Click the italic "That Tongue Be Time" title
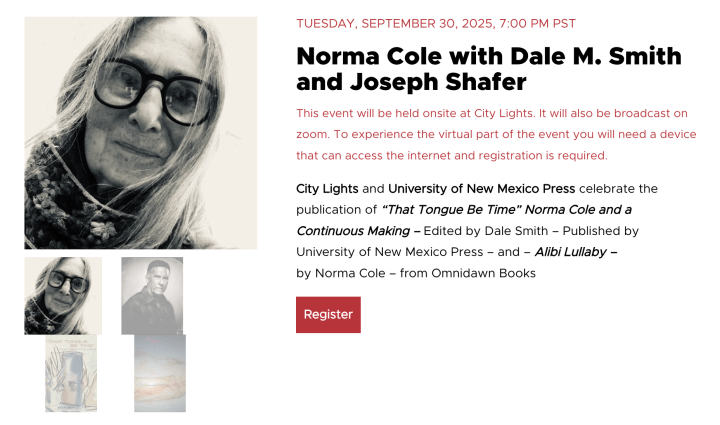The width and height of the screenshot is (720, 425). (506, 209)
